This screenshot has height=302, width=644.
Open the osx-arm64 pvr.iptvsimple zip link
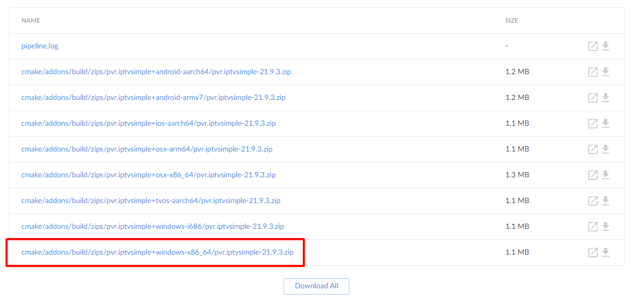click(x=147, y=149)
